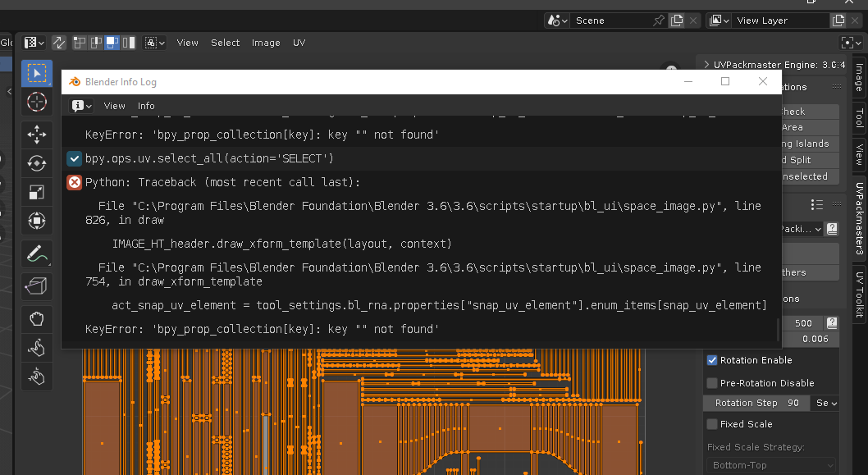Adjust the 0.006 margin field
The height and width of the screenshot is (475, 868).
click(x=810, y=339)
